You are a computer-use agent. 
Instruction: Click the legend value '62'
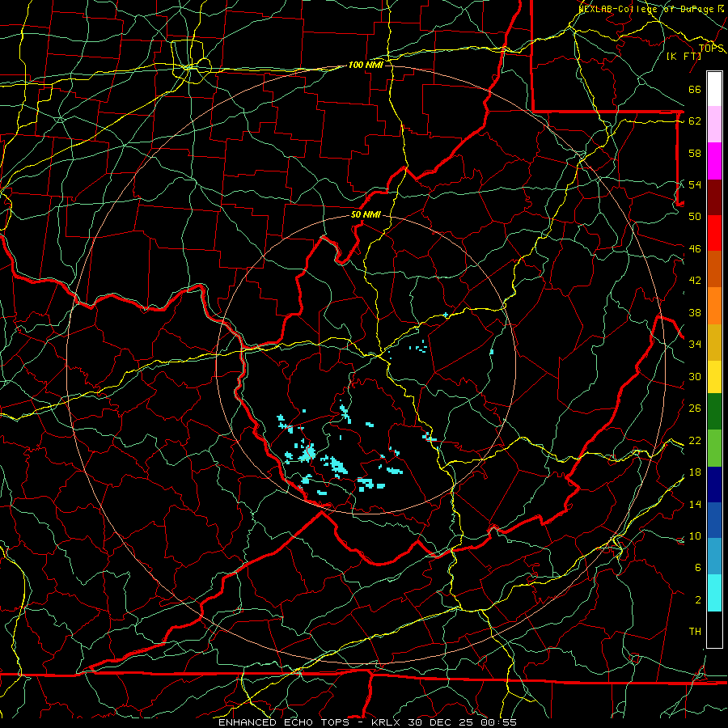[x=695, y=121]
